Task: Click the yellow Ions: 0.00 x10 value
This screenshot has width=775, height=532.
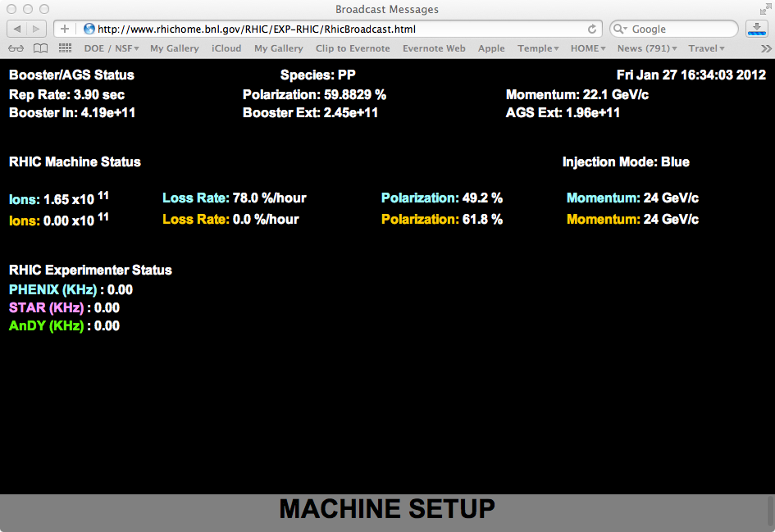Action: 59,220
